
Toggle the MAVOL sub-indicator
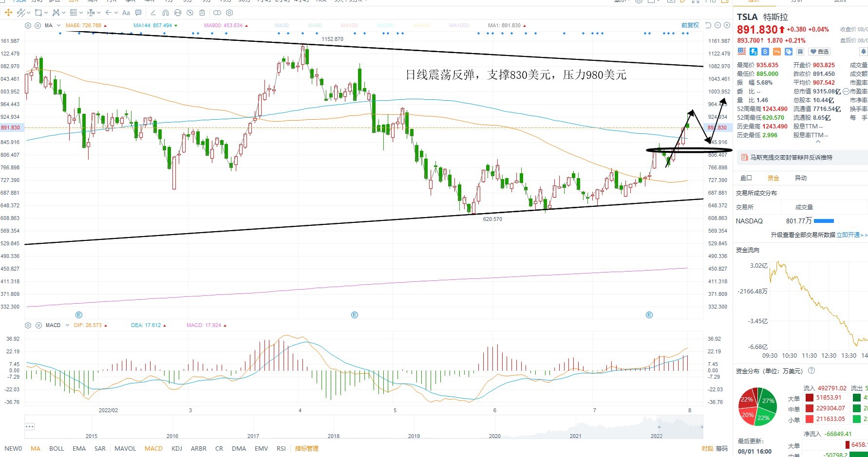pyautogui.click(x=125, y=449)
